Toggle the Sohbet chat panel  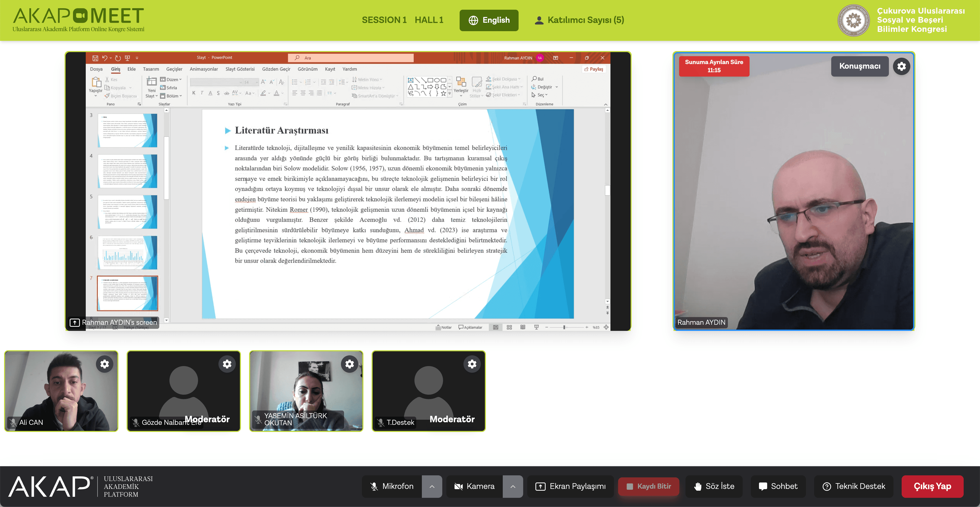click(x=778, y=486)
